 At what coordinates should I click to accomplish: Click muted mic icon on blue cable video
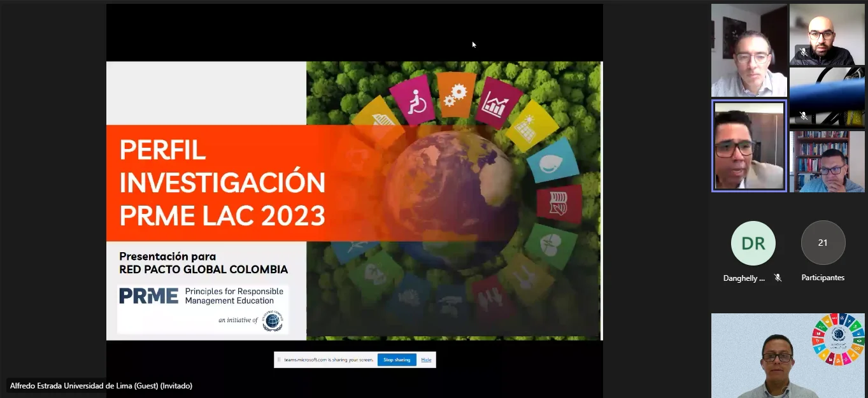coord(803,116)
